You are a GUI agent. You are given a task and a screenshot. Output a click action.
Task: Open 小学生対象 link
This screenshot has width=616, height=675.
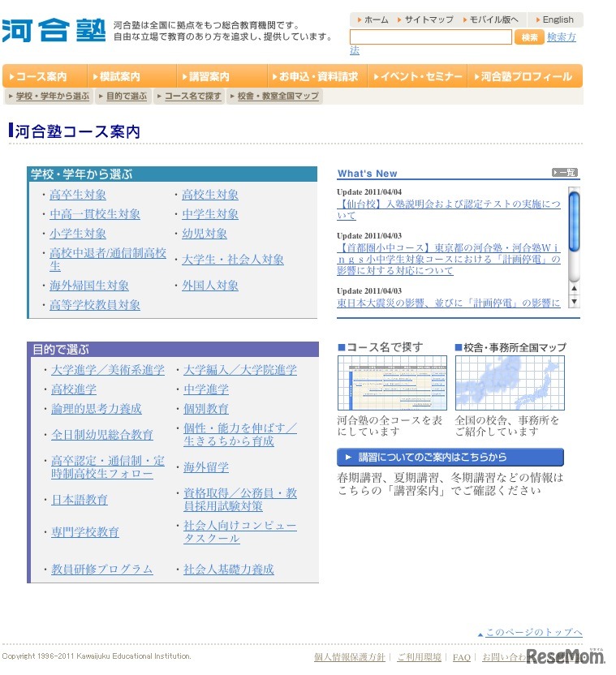click(x=78, y=234)
